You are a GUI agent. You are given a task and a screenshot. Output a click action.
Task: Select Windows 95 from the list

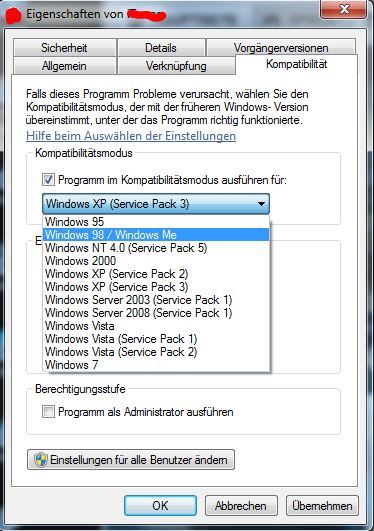(156, 222)
